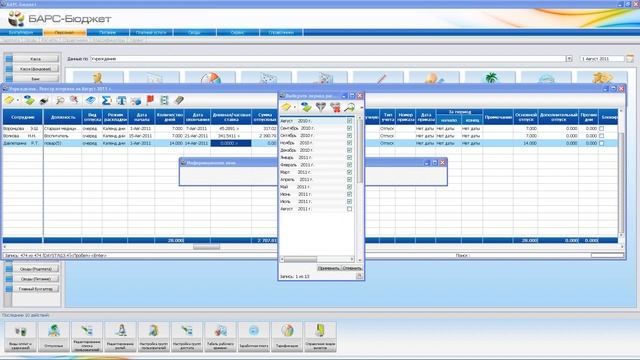Click the letter T icon in registry toolbar
This screenshot has width=640, height=360.
(x=121, y=100)
